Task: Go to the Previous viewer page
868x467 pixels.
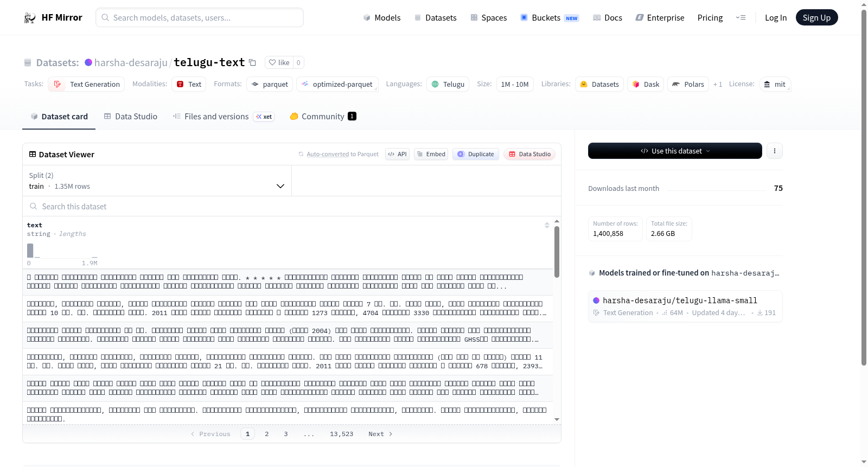Action: click(x=210, y=434)
